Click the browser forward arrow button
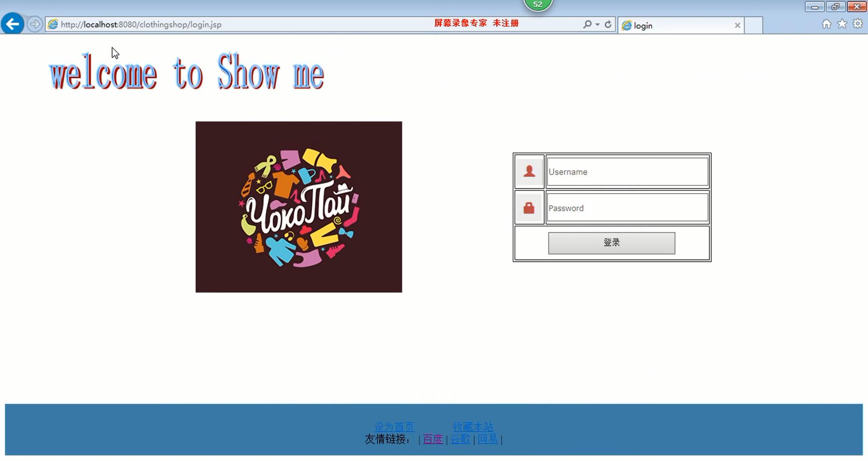868x461 pixels. pyautogui.click(x=35, y=24)
